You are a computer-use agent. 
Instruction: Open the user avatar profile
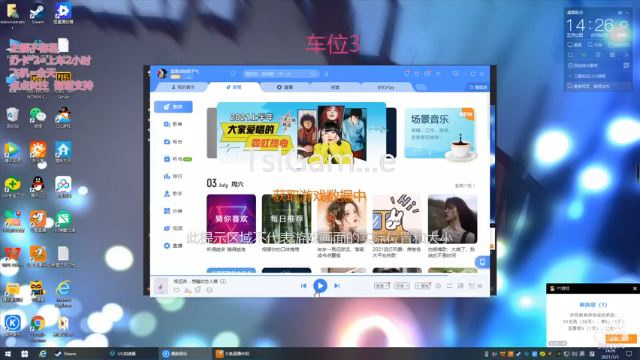coord(162,73)
